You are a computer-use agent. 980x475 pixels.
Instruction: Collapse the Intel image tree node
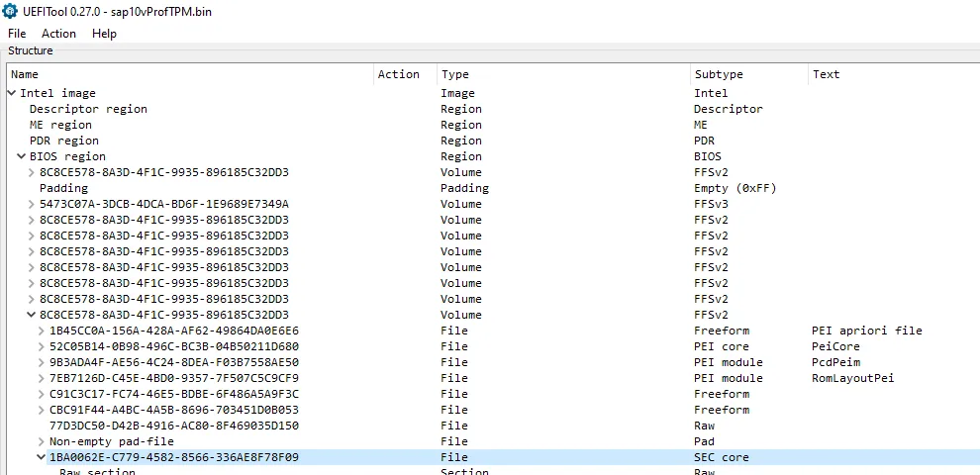[x=12, y=93]
